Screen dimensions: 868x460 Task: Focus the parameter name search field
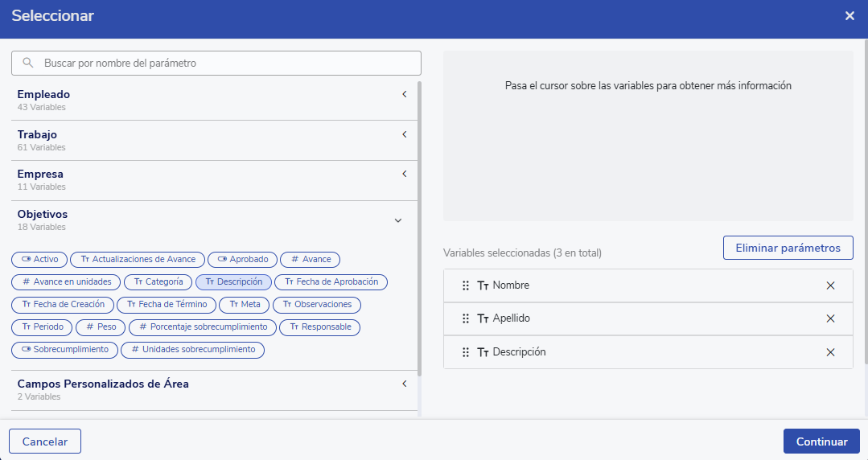click(225, 63)
